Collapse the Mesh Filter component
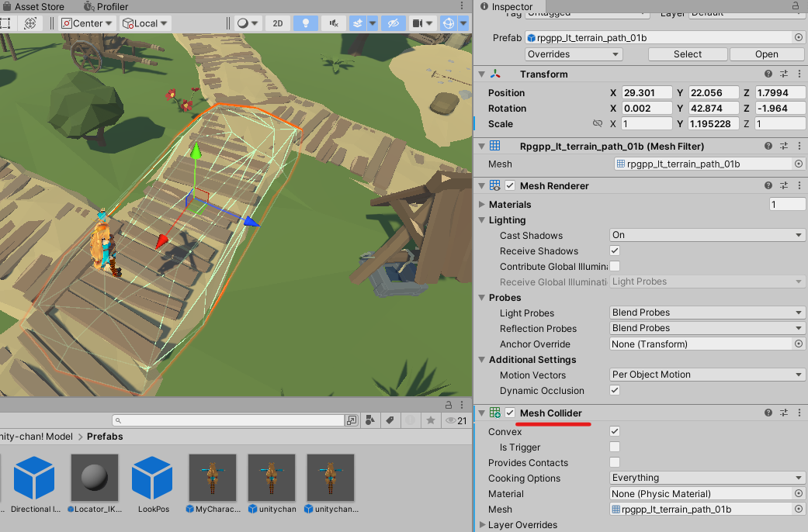808x532 pixels. 482,147
